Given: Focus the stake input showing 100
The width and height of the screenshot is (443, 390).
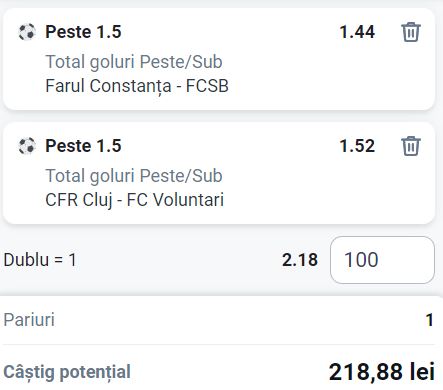Looking at the screenshot, I should tap(382, 260).
